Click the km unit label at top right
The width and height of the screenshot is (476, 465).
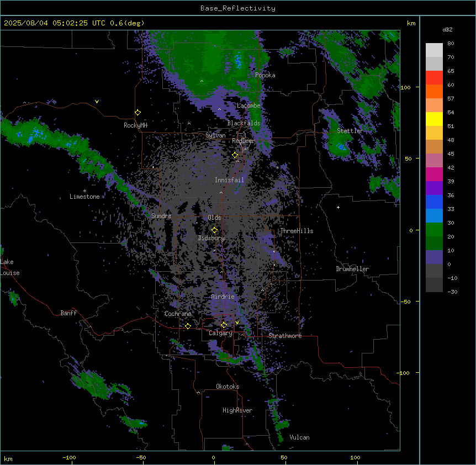(411, 23)
